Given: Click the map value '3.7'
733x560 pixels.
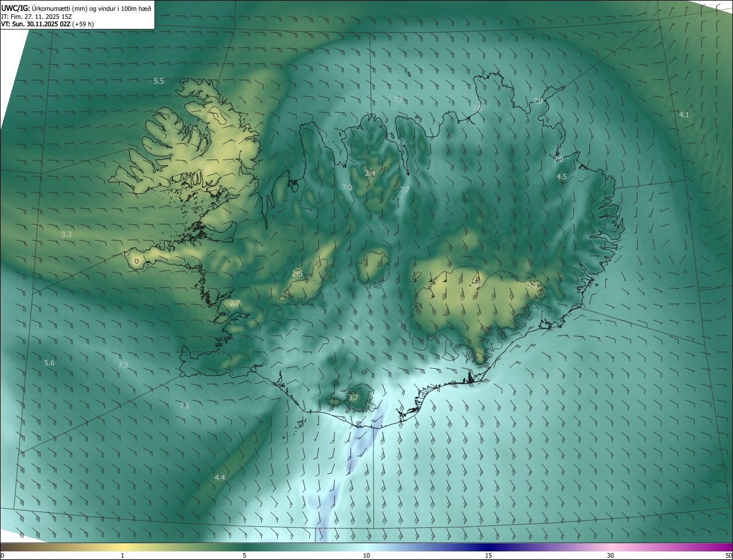Looking at the screenshot, I should click(x=353, y=397).
